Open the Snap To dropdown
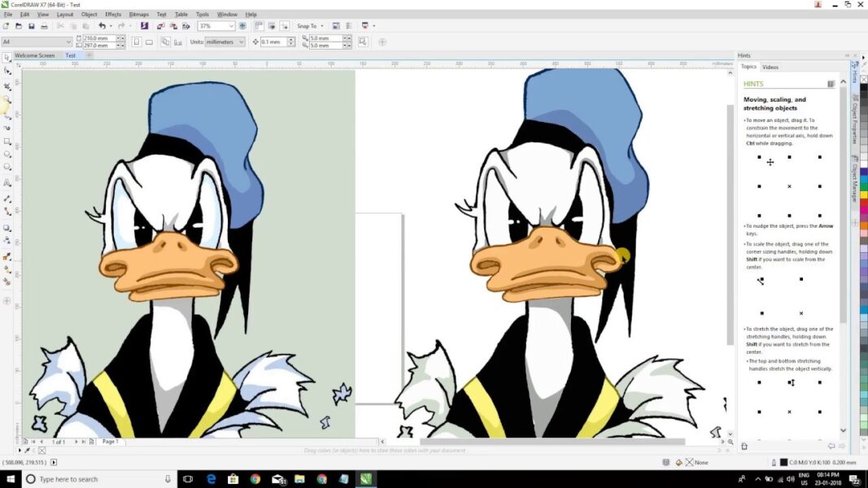The height and width of the screenshot is (488, 868). (310, 26)
